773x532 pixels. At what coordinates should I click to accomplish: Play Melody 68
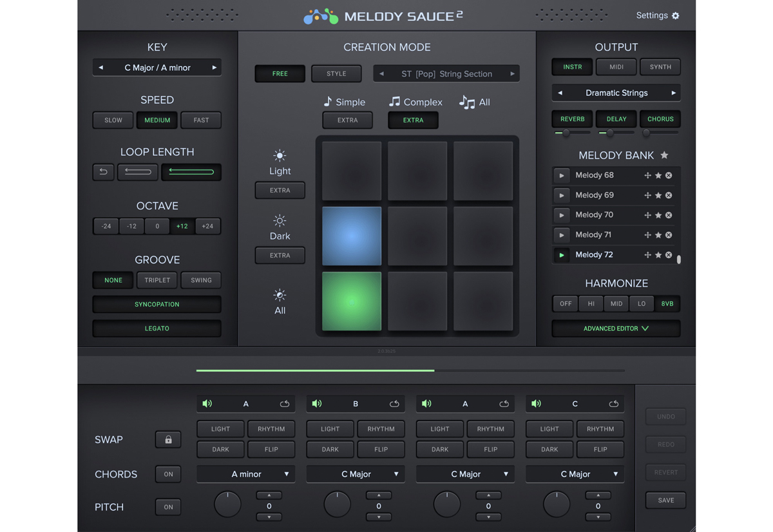pos(561,175)
